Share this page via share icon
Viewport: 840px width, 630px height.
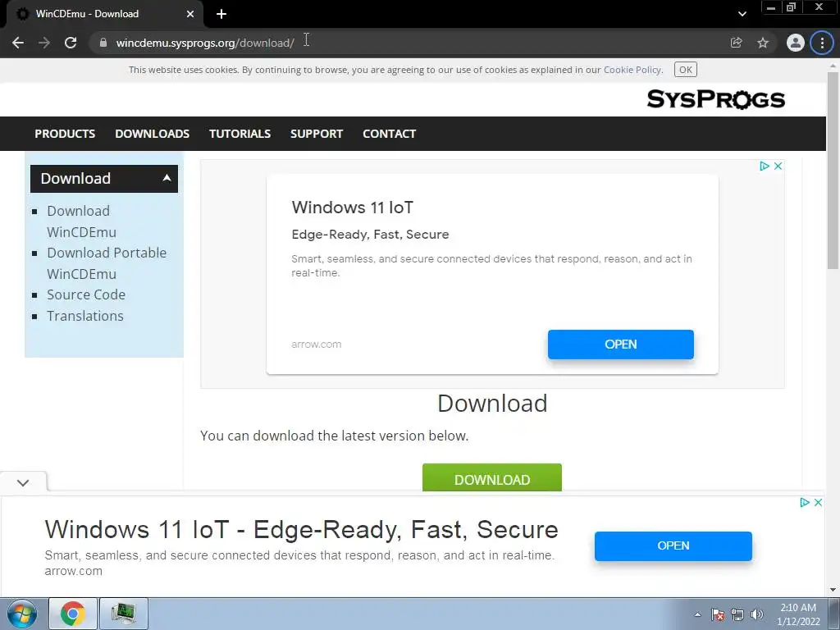(737, 43)
